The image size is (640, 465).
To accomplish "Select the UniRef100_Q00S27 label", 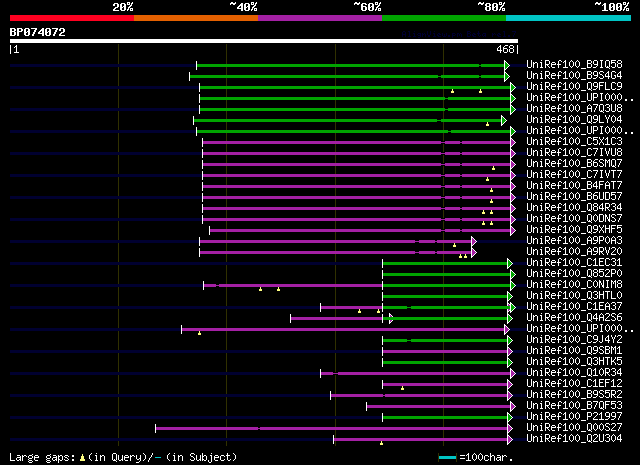I will (x=574, y=428).
